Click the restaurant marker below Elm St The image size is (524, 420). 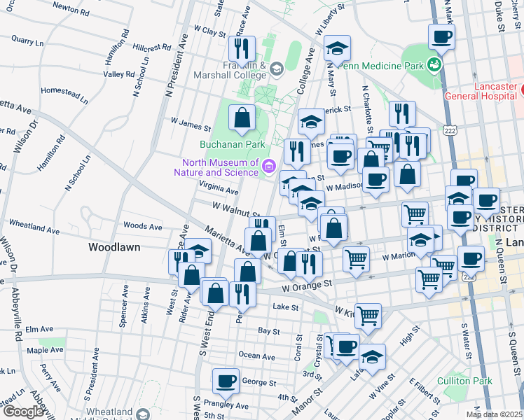[x=309, y=266]
